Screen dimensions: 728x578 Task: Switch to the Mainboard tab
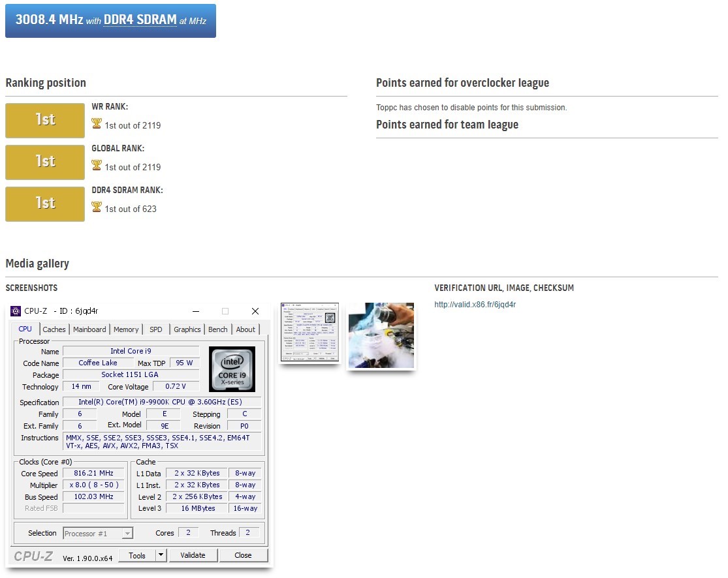coord(89,329)
